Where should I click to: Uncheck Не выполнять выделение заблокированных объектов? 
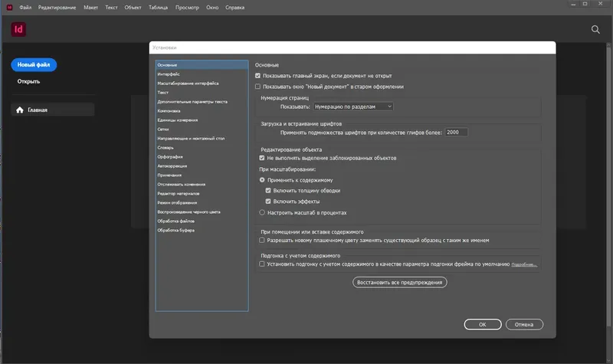(x=262, y=158)
